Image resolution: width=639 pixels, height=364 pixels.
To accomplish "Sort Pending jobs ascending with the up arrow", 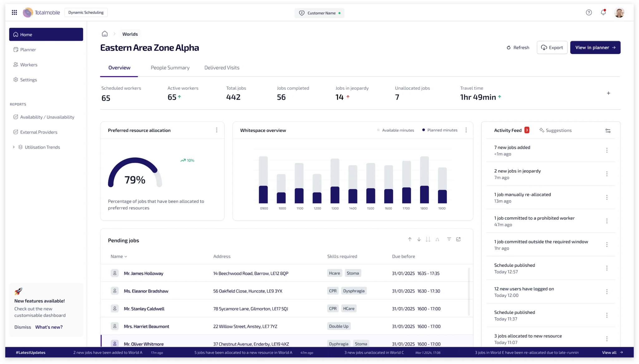I will pos(410,239).
